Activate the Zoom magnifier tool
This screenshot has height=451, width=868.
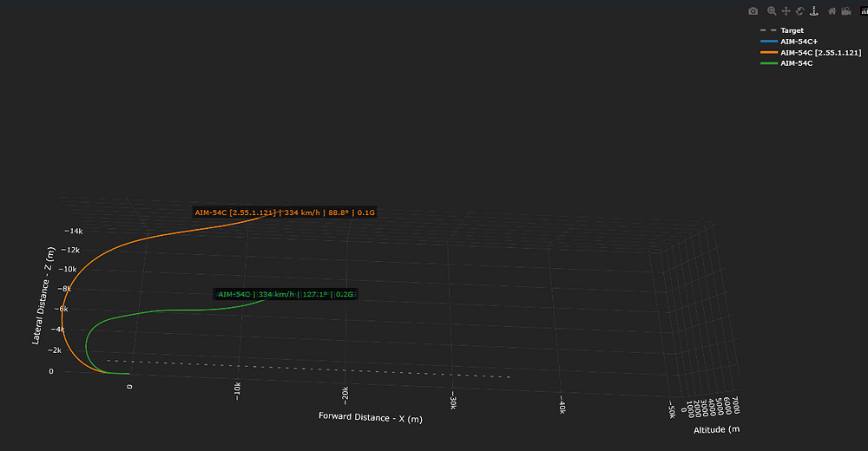tap(772, 11)
